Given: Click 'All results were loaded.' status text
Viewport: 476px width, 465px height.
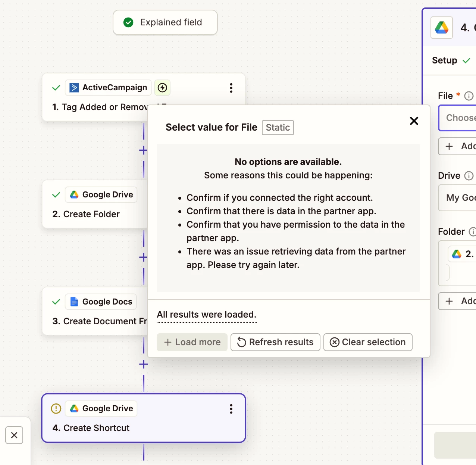Looking at the screenshot, I should [x=207, y=315].
